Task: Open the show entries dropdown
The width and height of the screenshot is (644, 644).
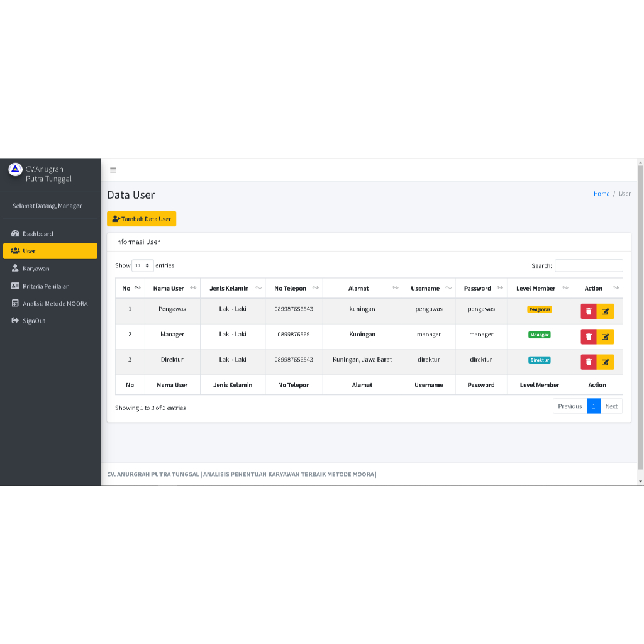Action: 143,265
